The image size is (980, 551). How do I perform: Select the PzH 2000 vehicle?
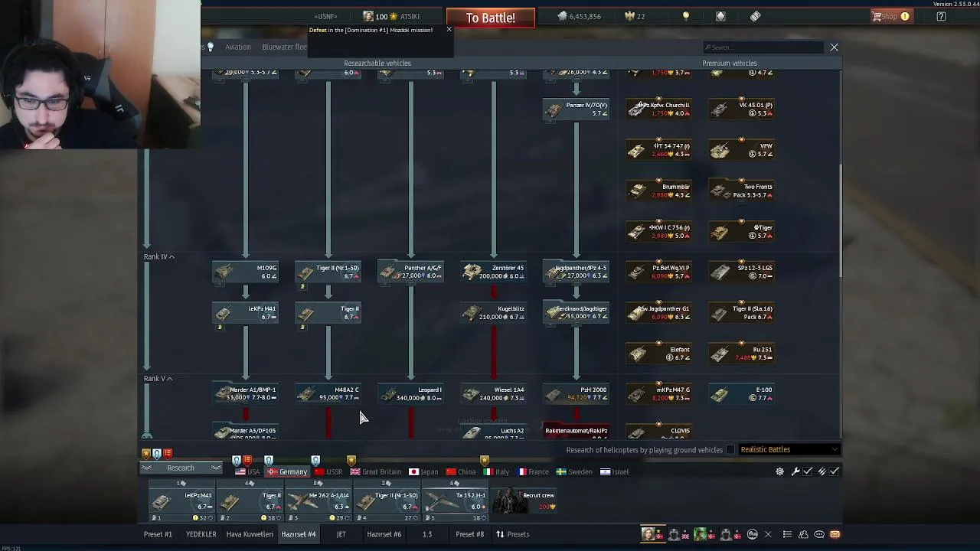577,393
